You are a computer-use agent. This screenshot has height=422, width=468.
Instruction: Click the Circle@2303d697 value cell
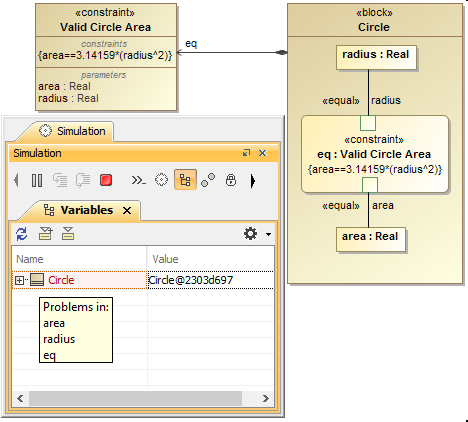210,280
